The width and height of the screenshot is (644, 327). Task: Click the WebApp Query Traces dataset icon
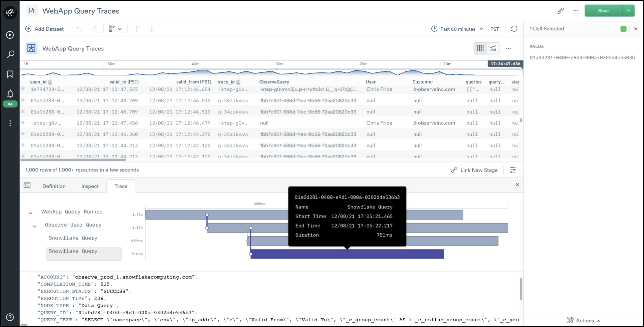pos(31,48)
